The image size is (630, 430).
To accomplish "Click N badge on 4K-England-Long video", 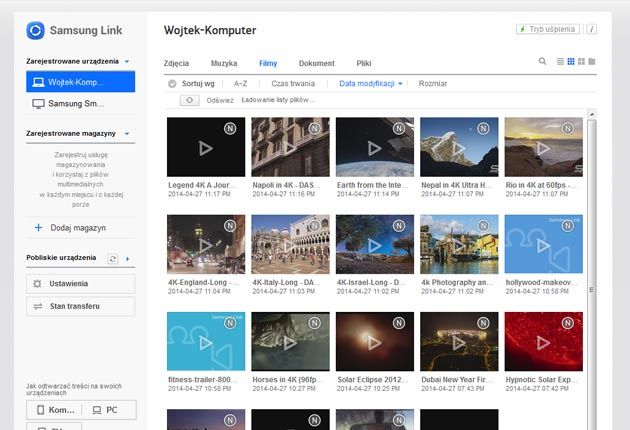I will pyautogui.click(x=230, y=226).
